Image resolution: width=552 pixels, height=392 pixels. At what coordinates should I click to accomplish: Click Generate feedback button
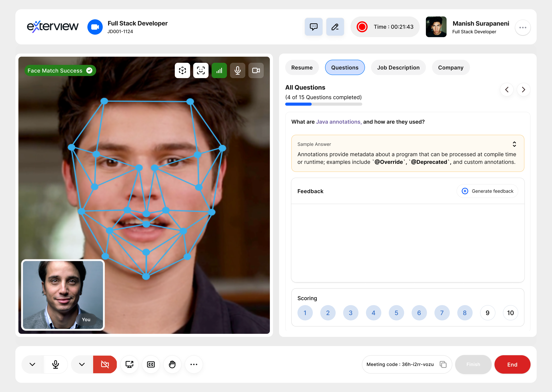pos(487,191)
